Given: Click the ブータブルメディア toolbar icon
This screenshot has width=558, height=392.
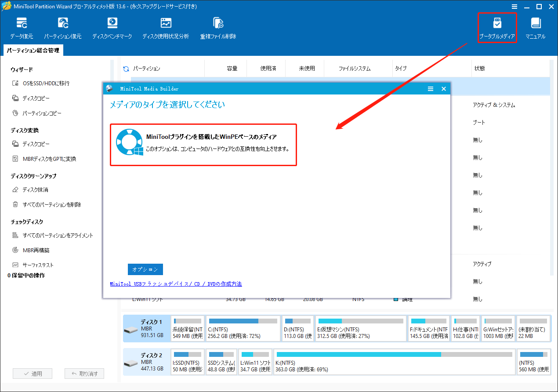Looking at the screenshot, I should [x=497, y=28].
